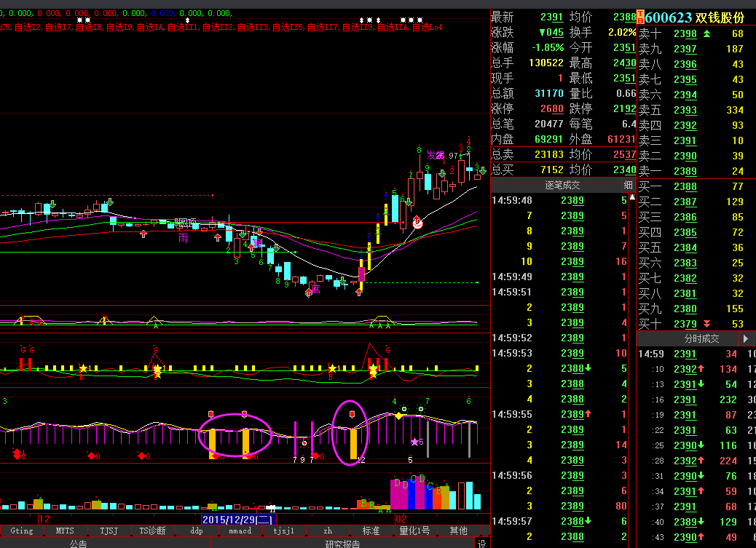Click the 总卖 value 23183
Viewport: 756px width, 548px height.
click(549, 154)
